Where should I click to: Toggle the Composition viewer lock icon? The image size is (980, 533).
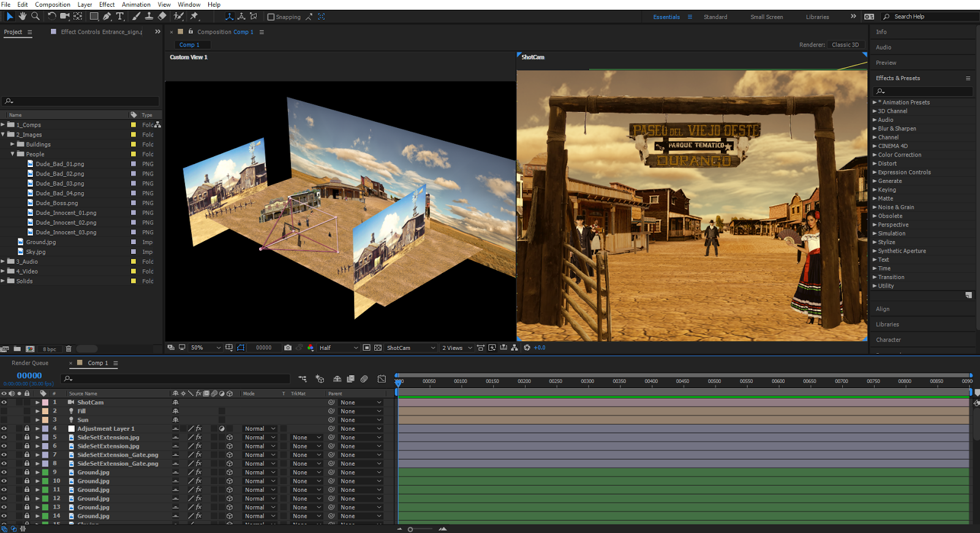(x=190, y=31)
